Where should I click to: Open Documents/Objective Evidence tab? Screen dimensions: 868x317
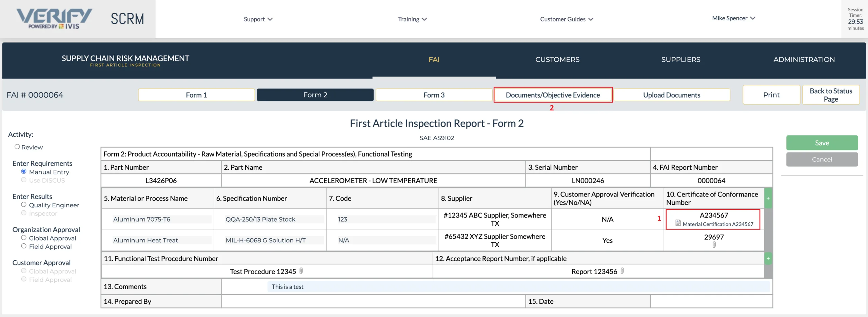[553, 95]
